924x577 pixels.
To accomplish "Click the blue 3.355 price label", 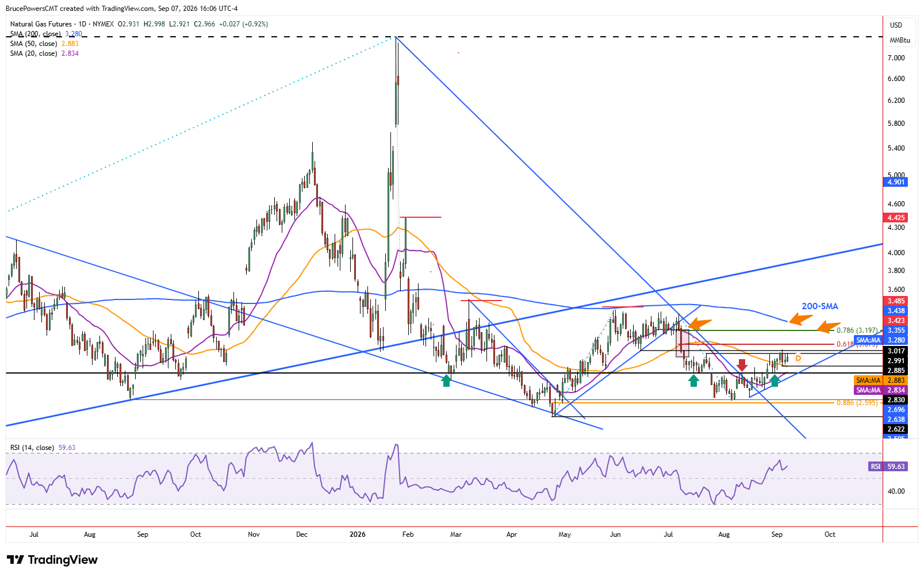I will 896,330.
